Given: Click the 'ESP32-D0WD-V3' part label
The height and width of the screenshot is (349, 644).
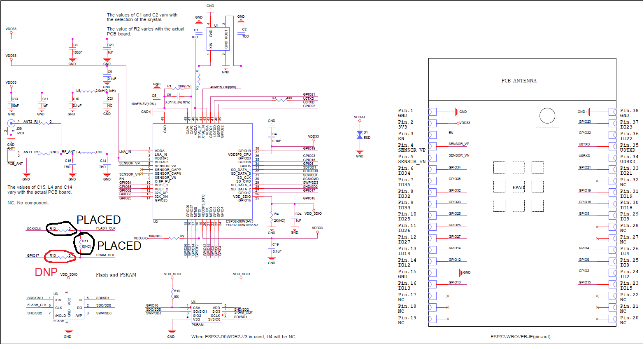Looking at the screenshot, I should (x=239, y=221).
